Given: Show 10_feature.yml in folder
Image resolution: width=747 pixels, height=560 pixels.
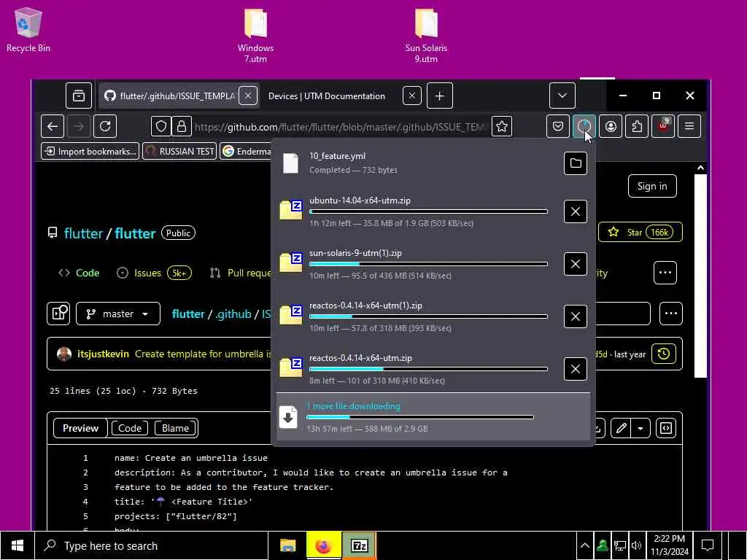Looking at the screenshot, I should [x=576, y=163].
